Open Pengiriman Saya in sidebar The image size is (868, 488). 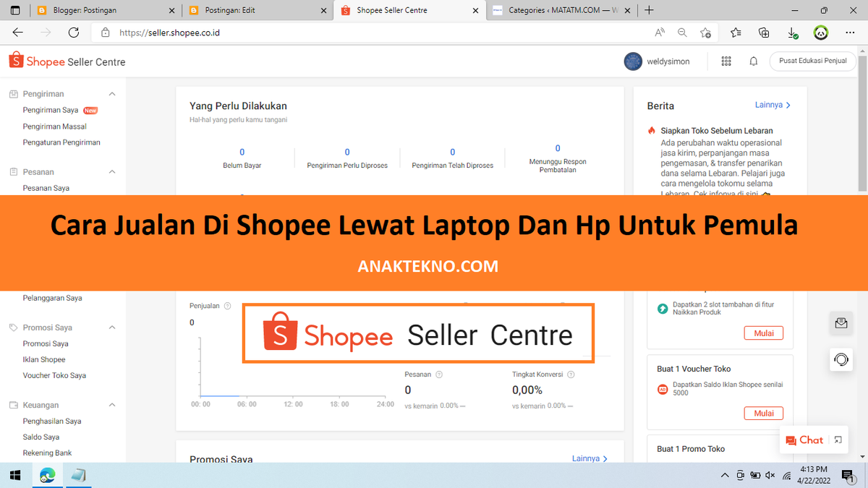click(x=51, y=111)
